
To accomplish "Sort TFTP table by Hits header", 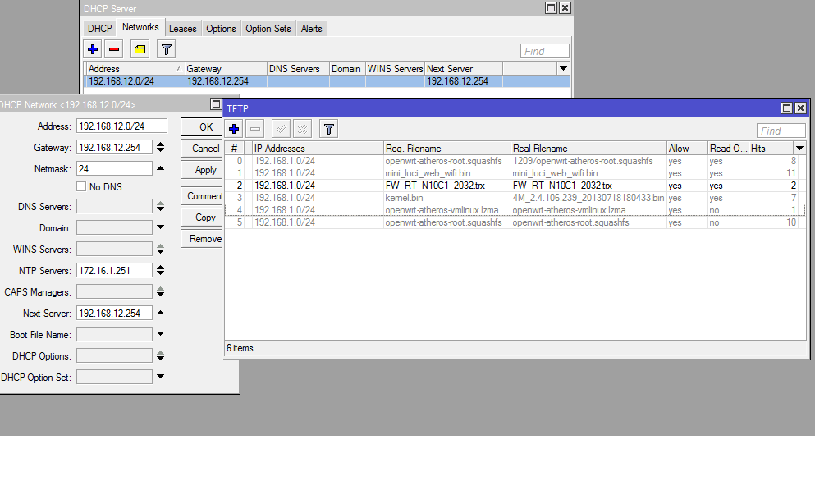I will 771,148.
